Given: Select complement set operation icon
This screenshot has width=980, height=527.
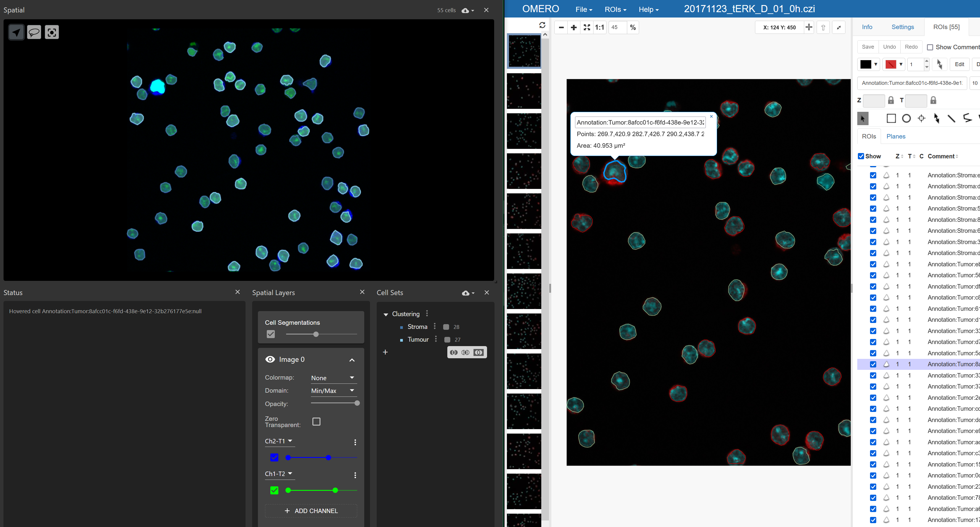Looking at the screenshot, I should tap(478, 352).
